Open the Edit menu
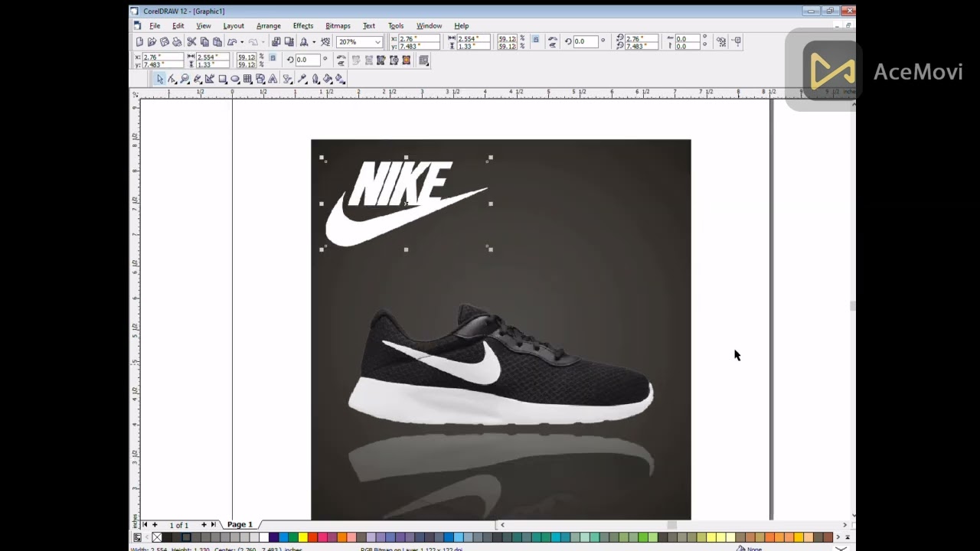Image resolution: width=980 pixels, height=551 pixels. [178, 25]
